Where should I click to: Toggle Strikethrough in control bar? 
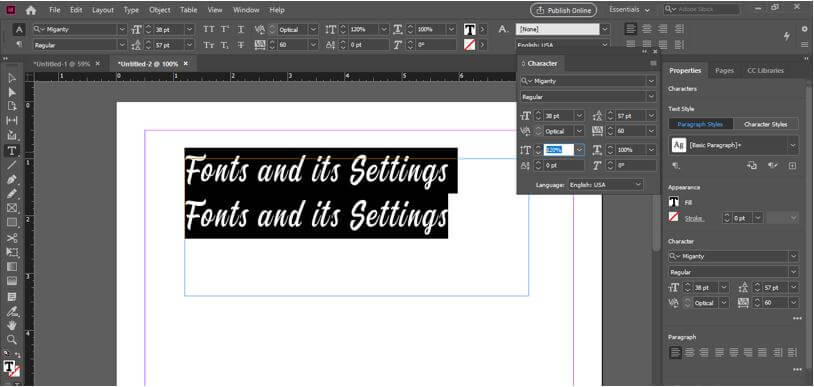[x=240, y=45]
